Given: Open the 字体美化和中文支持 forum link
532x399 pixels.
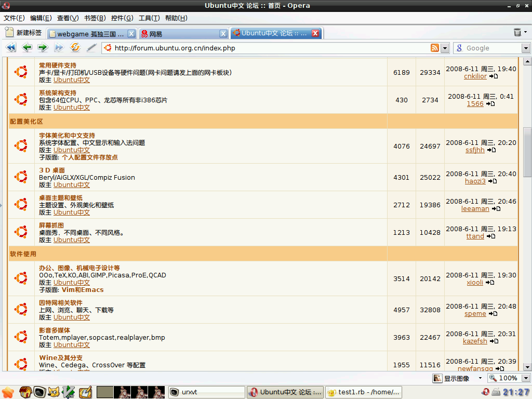Looking at the screenshot, I should pos(67,136).
